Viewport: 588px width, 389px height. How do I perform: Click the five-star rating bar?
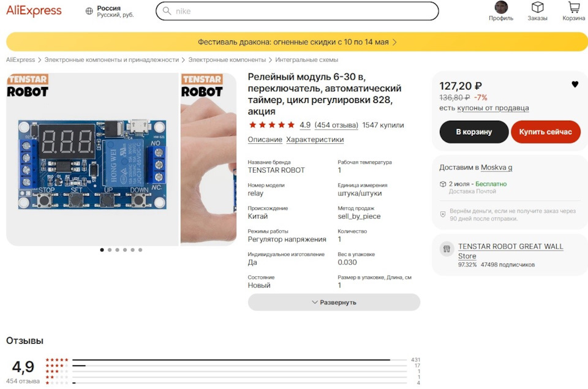tap(239, 360)
